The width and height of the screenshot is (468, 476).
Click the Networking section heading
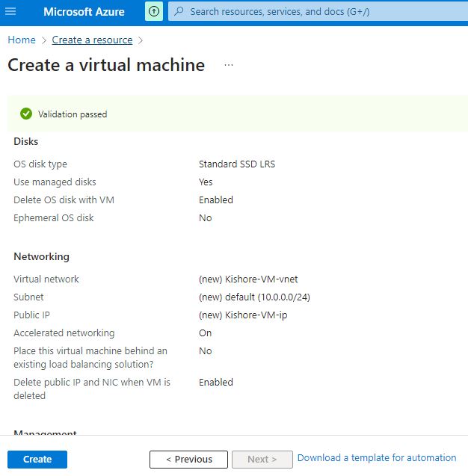click(x=41, y=257)
